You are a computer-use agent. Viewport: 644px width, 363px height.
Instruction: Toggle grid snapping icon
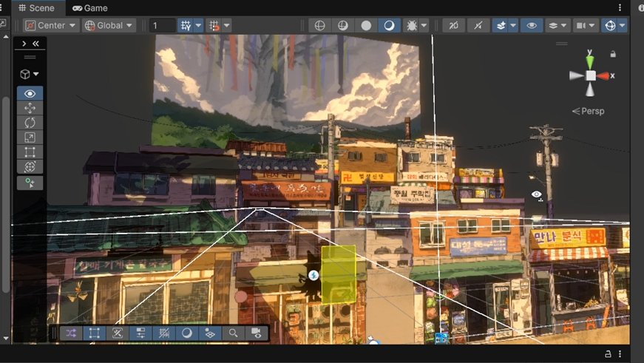[214, 25]
